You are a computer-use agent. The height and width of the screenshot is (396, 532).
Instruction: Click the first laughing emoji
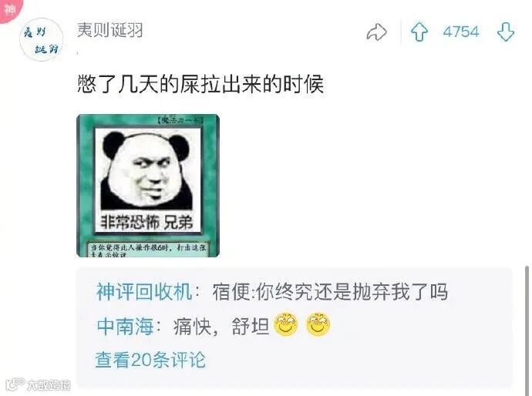[x=286, y=324]
